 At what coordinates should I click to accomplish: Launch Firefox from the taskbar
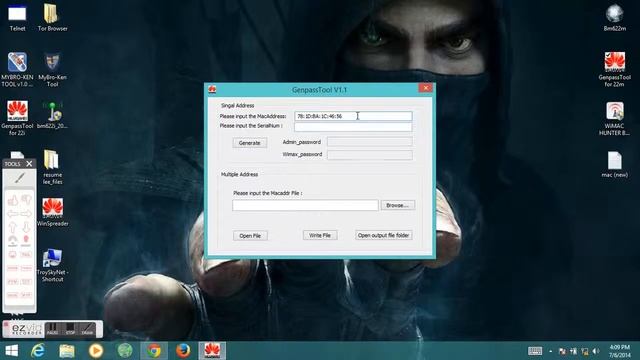click(183, 351)
